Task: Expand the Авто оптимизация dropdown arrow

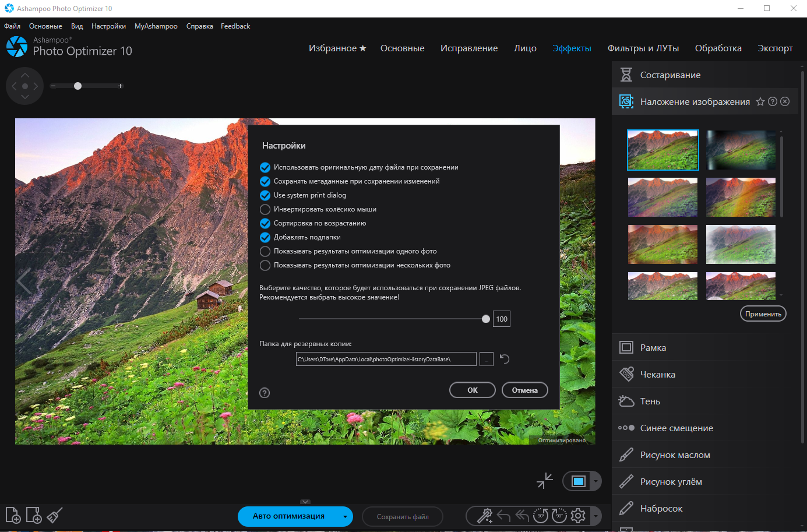Action: 345,516
